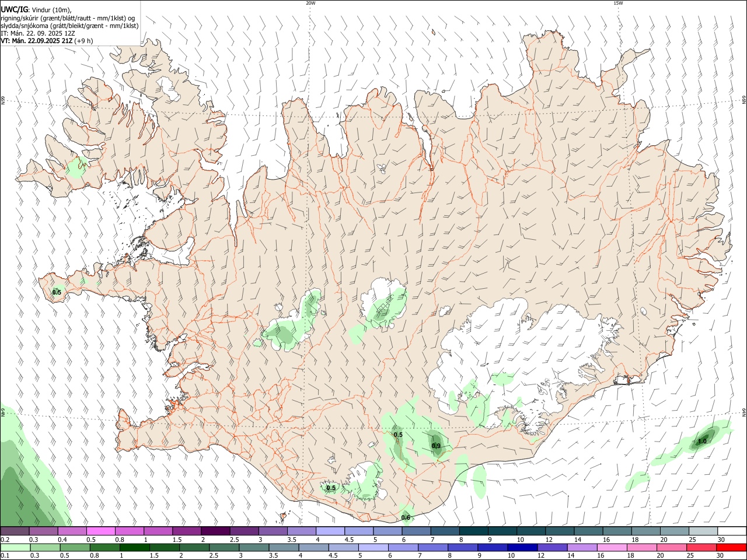Select the red-pink 25–30 rain swatch
The width and height of the screenshot is (747, 560).
701,548
